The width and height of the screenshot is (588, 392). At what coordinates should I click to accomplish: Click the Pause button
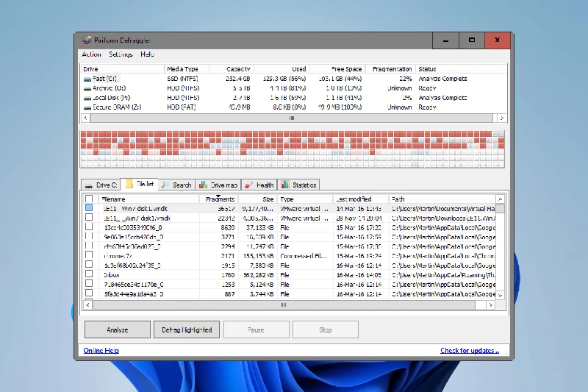click(x=256, y=329)
